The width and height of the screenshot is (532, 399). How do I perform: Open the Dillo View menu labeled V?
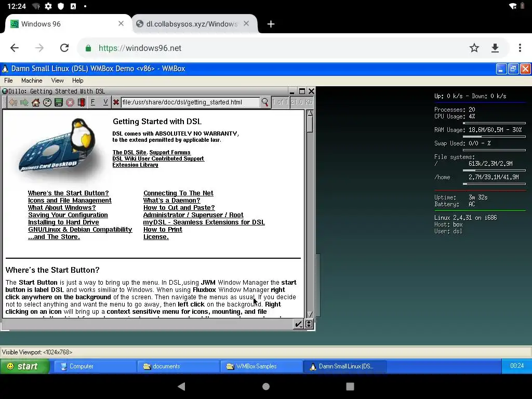(105, 102)
